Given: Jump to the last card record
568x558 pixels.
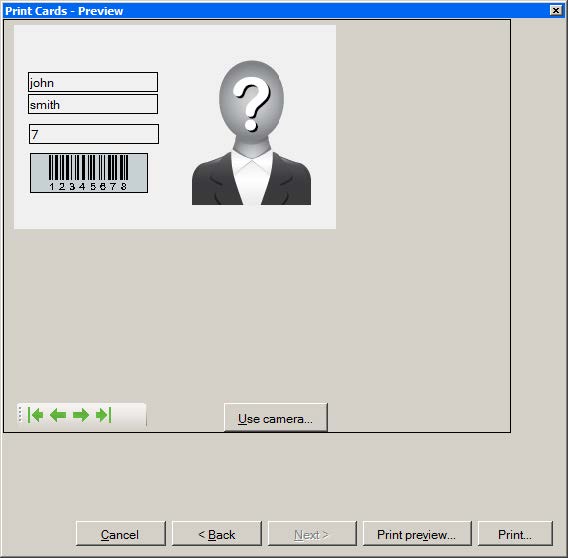Looking at the screenshot, I should coord(104,415).
